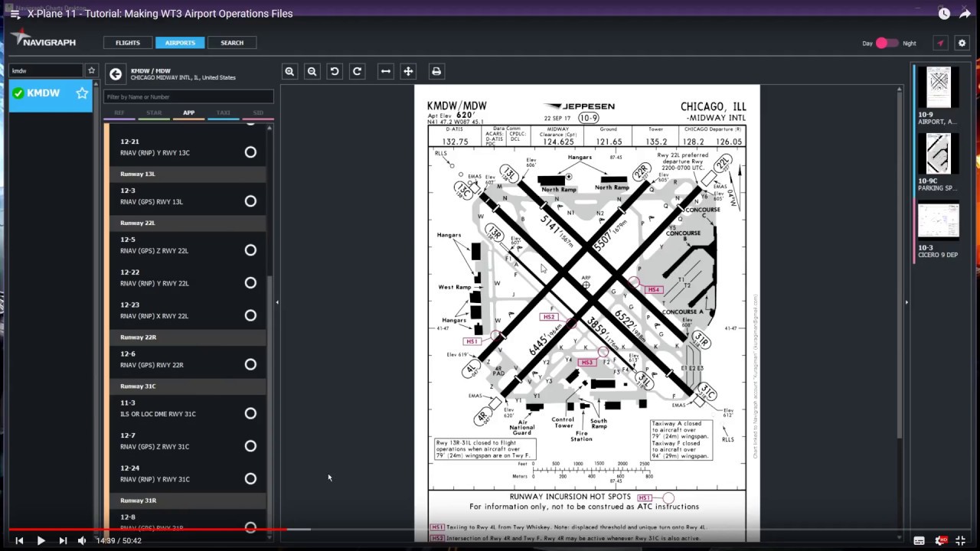The image size is (980, 551).
Task: Open the STAR chart category
Action: click(x=154, y=112)
